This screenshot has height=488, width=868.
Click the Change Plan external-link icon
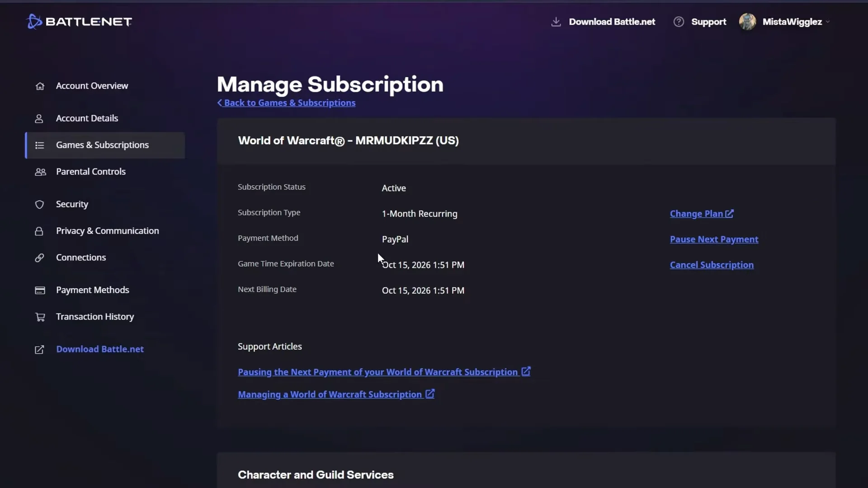(729, 213)
